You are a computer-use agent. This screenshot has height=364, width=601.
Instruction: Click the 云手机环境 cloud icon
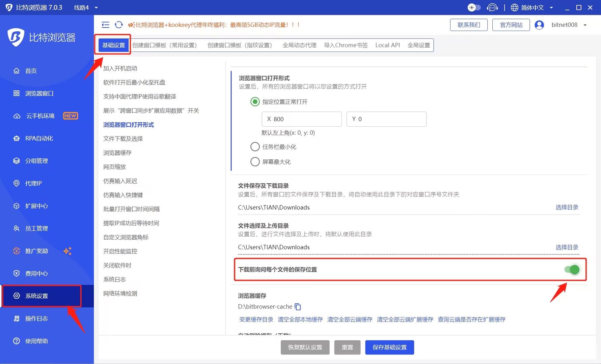pyautogui.click(x=17, y=116)
